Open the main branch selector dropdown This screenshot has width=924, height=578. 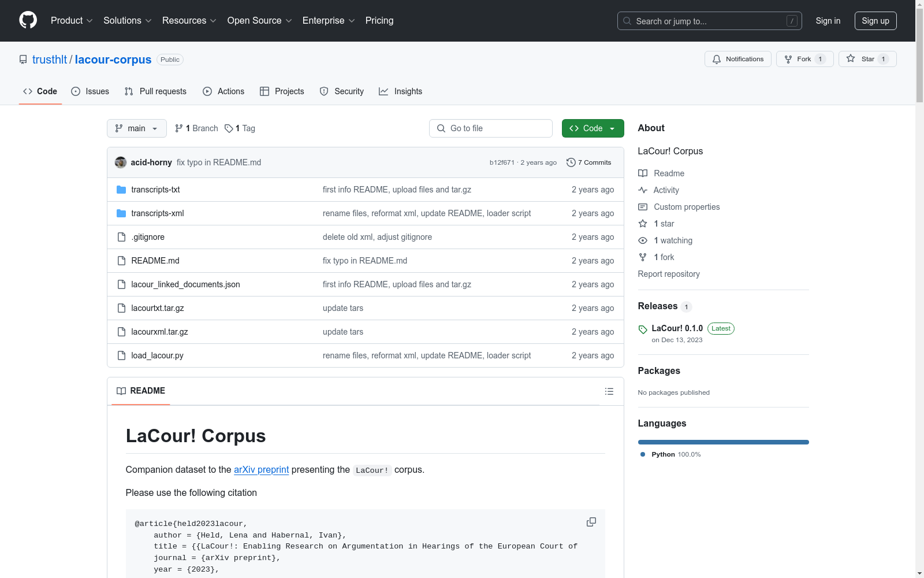click(x=137, y=128)
